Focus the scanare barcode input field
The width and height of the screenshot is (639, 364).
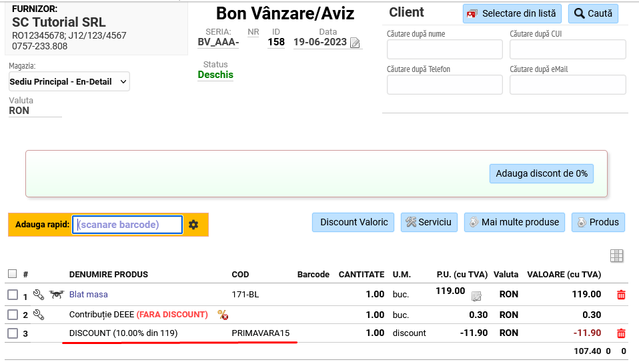point(127,225)
